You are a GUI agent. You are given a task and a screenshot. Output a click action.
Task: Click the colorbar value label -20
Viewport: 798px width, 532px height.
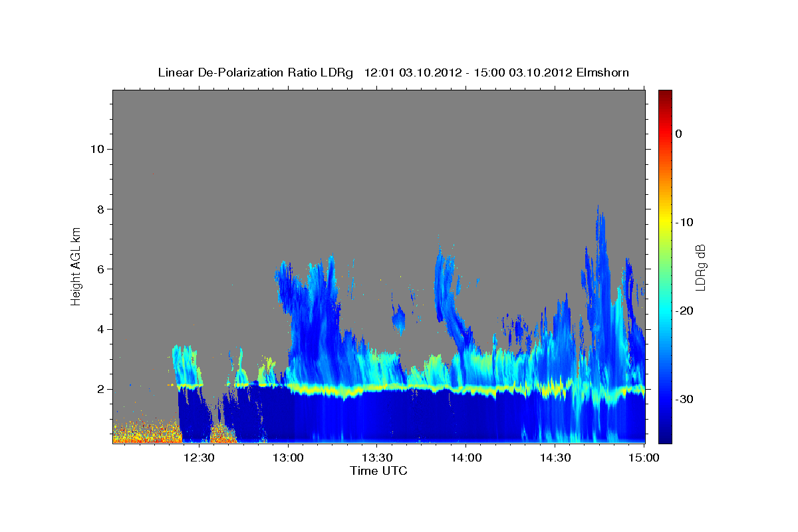[x=684, y=311]
